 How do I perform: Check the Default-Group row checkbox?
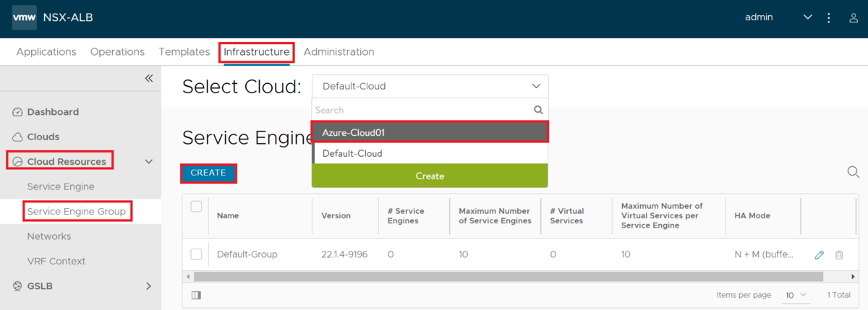(196, 254)
